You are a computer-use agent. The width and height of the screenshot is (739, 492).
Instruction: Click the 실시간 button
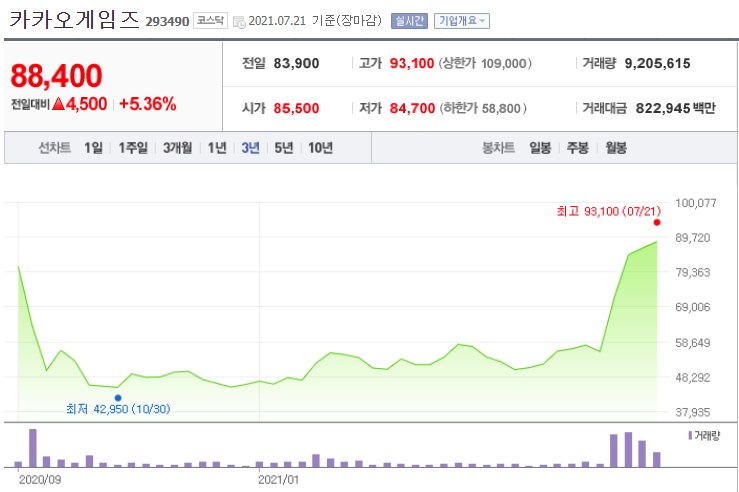coord(409,21)
